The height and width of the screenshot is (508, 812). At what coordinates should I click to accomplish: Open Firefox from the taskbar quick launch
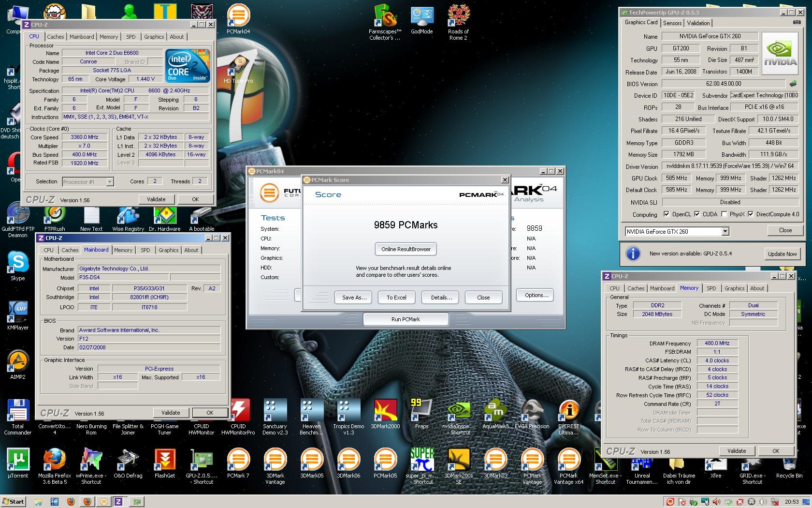point(71,502)
